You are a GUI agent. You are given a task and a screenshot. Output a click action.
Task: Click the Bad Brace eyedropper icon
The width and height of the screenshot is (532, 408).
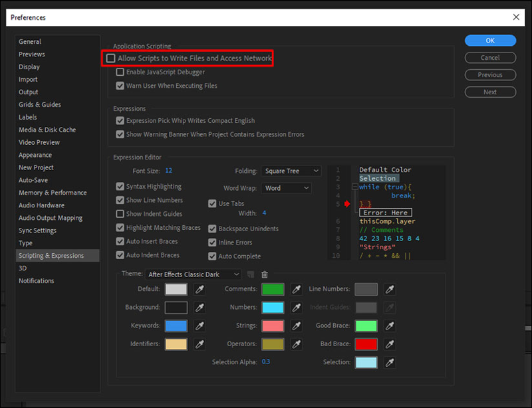click(390, 344)
